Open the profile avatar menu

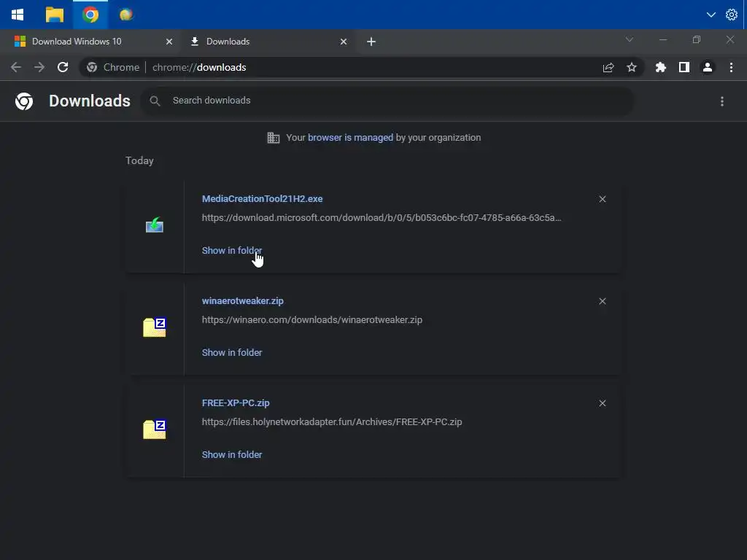[x=708, y=68]
